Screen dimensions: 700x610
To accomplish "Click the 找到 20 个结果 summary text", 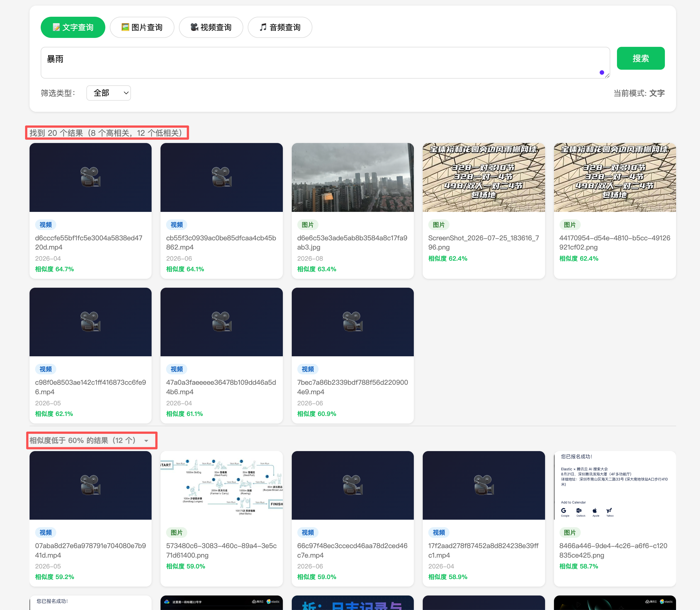I will (x=106, y=133).
